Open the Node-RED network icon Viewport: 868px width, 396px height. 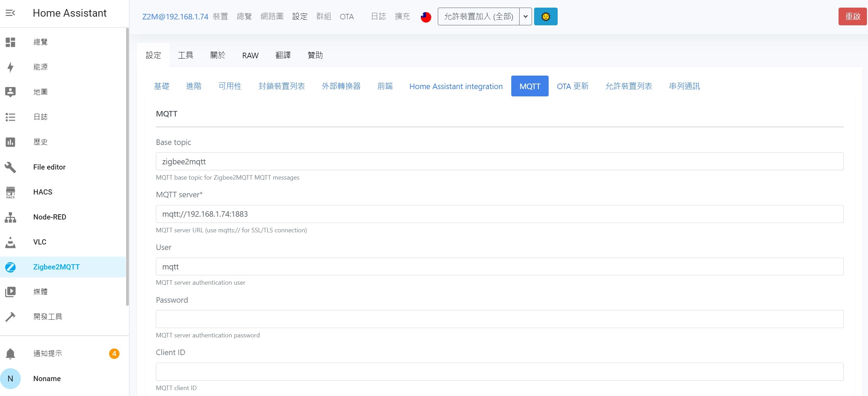click(x=10, y=217)
